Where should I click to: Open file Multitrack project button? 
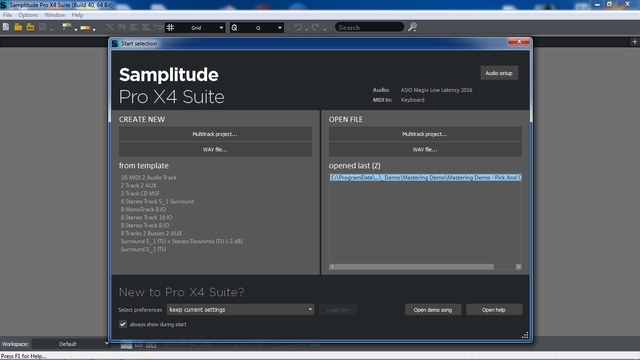(425, 134)
